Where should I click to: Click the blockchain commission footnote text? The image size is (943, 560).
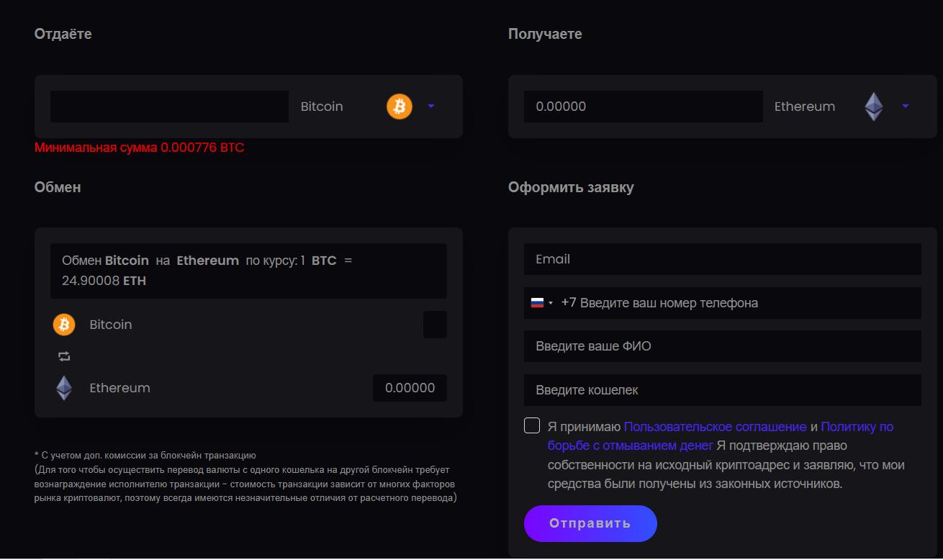tap(245, 477)
